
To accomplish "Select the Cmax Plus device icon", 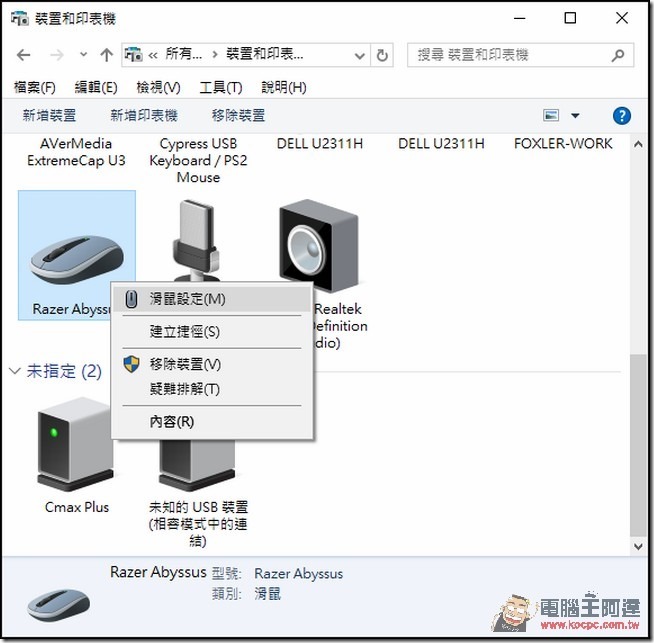I will coord(75,445).
